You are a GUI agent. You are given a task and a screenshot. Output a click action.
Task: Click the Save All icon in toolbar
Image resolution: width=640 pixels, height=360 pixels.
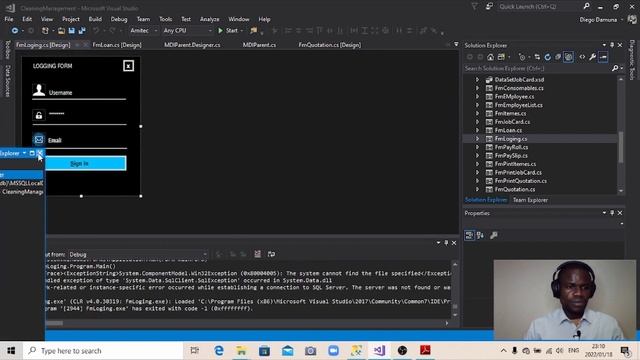click(x=82, y=31)
